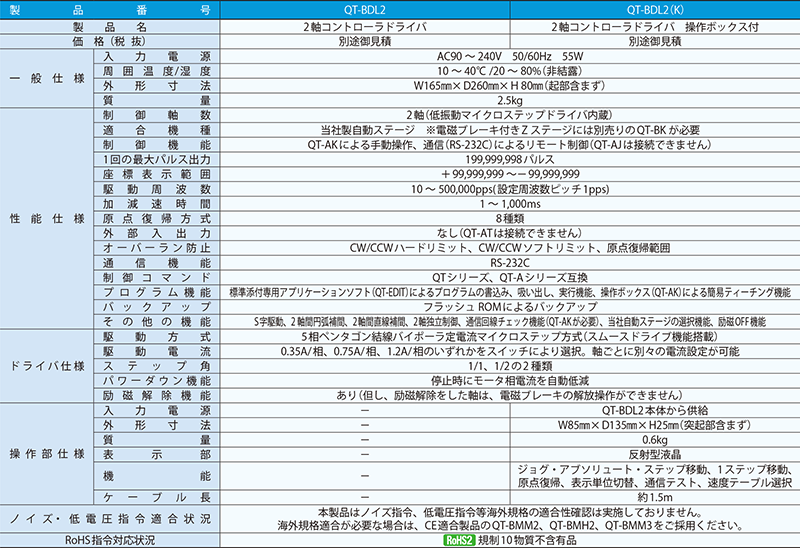Select product name 2軸コントローラドライバ 操作ボックス付

(655, 27)
